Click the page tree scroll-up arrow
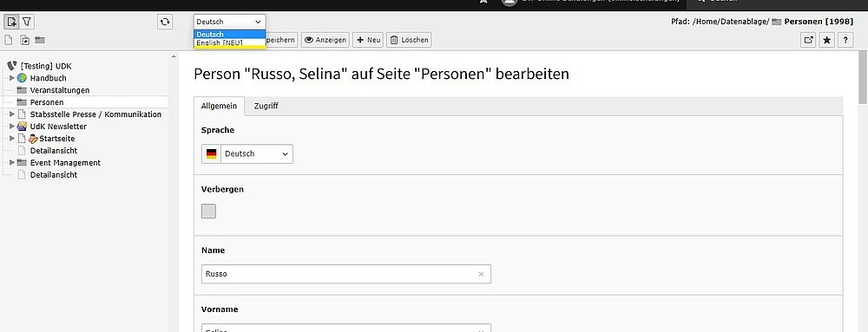This screenshot has height=332, width=868. pyautogui.click(x=174, y=56)
